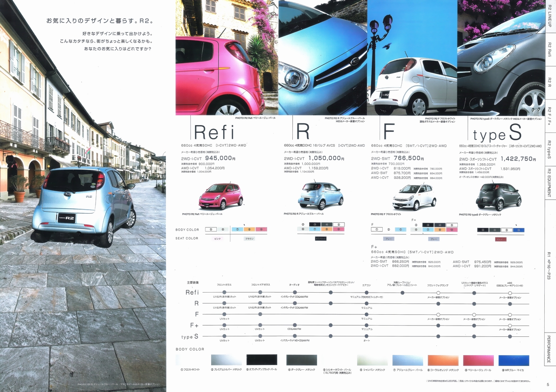Click the Refi price 945,000円
This screenshot has width=556, height=392.
[x=220, y=158]
